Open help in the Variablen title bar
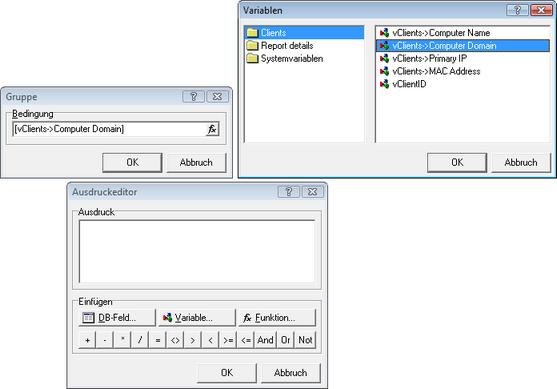Image resolution: width=557 pixels, height=389 pixels. click(x=518, y=10)
